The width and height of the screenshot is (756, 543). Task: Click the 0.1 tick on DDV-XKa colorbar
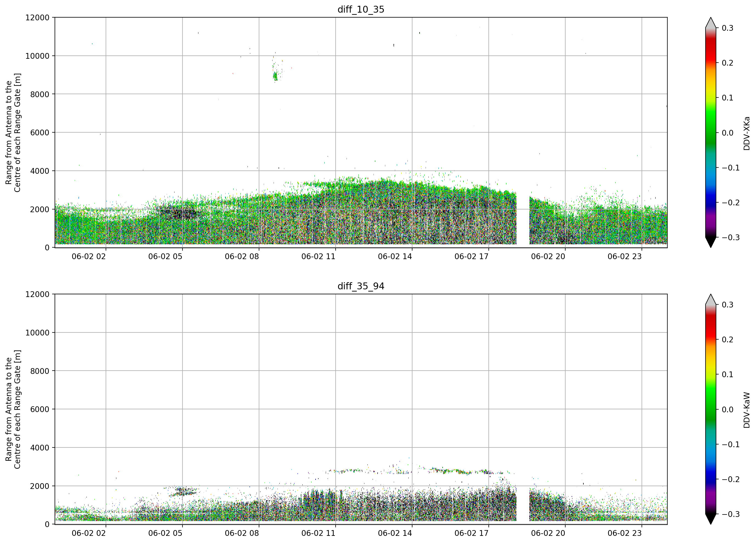pos(728,98)
